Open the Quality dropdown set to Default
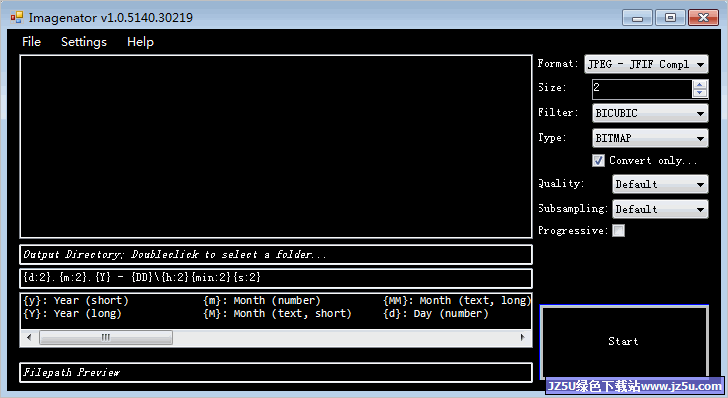 660,184
